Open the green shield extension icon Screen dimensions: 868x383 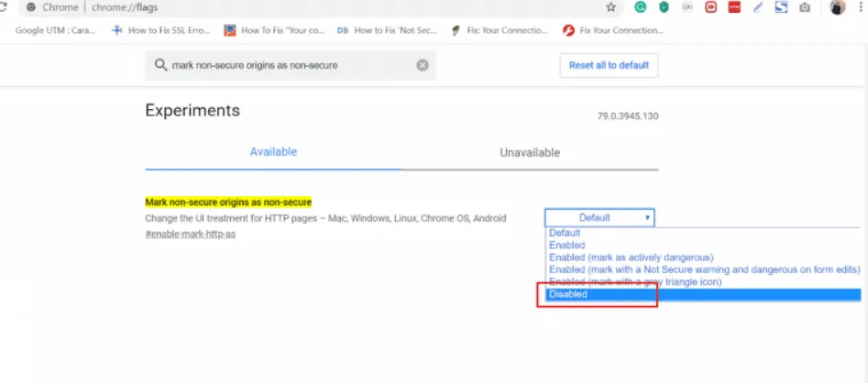(664, 7)
